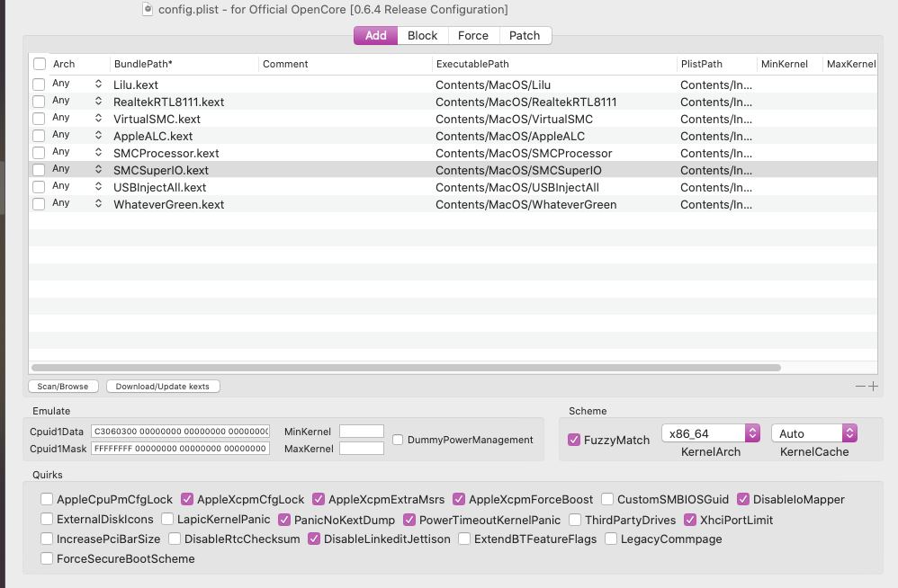Click the Cpuid1Data input field
Viewport: 898px width, 588px height.
tap(180, 432)
